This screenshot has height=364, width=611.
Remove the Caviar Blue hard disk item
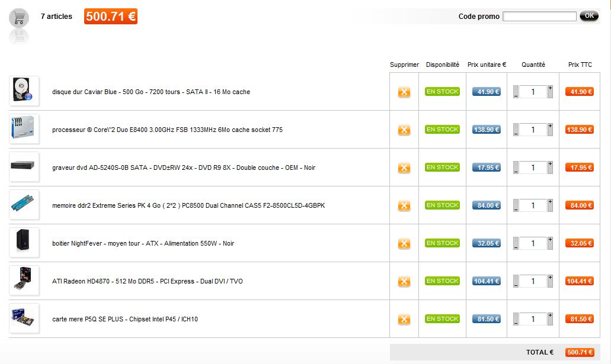pyautogui.click(x=404, y=92)
